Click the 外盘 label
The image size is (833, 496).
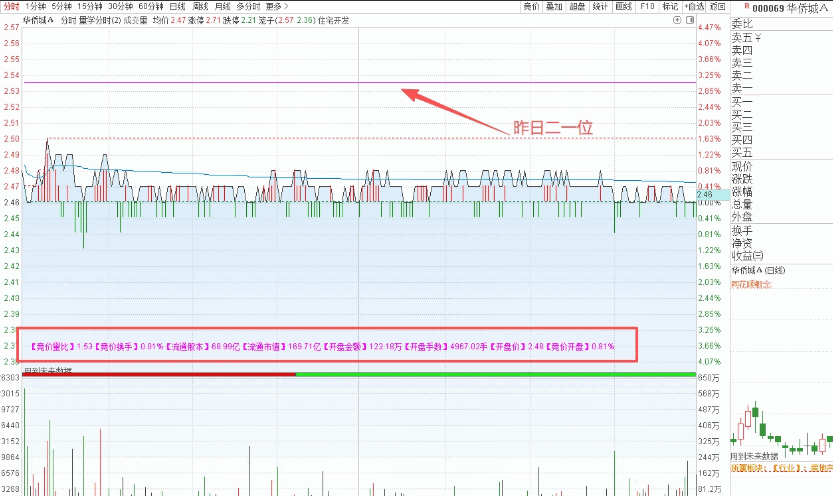[x=742, y=217]
